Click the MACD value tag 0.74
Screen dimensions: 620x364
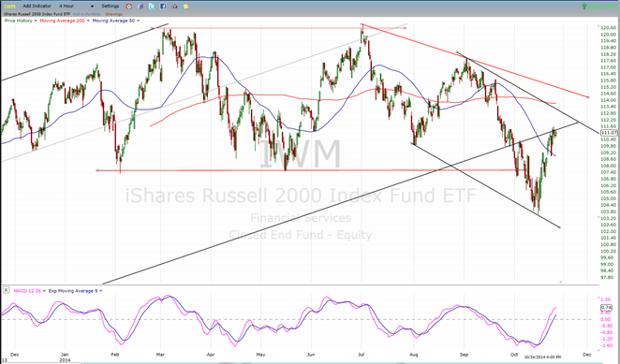point(606,308)
